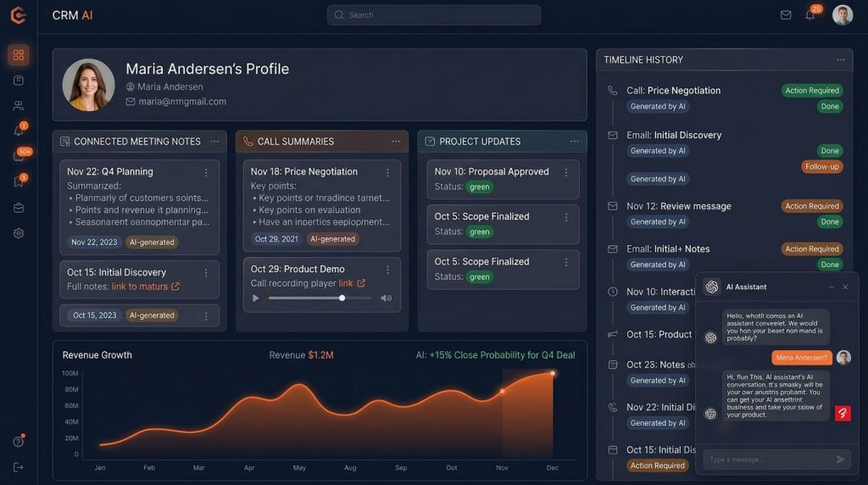Viewport: 868px width, 485px height.
Task: Open Nov 22 Q4 Planning note menu
Action: (x=206, y=172)
